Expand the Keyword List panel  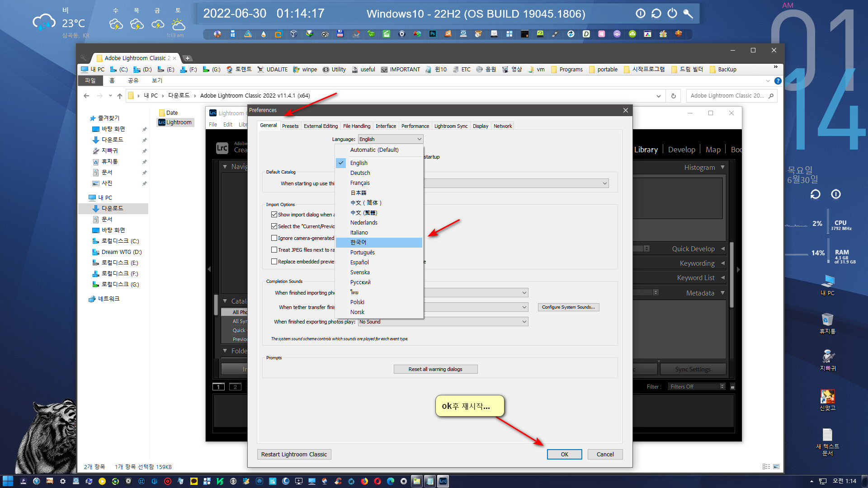point(722,278)
